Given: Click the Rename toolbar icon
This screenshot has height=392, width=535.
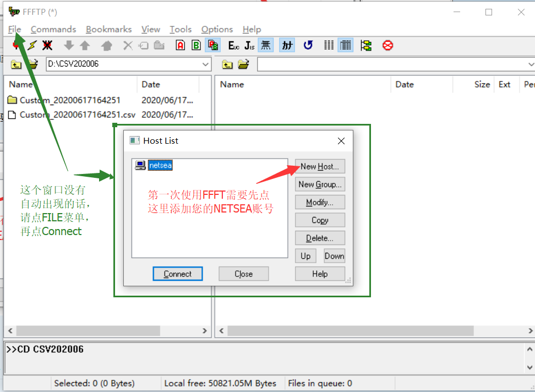Looking at the screenshot, I should click(x=143, y=45).
